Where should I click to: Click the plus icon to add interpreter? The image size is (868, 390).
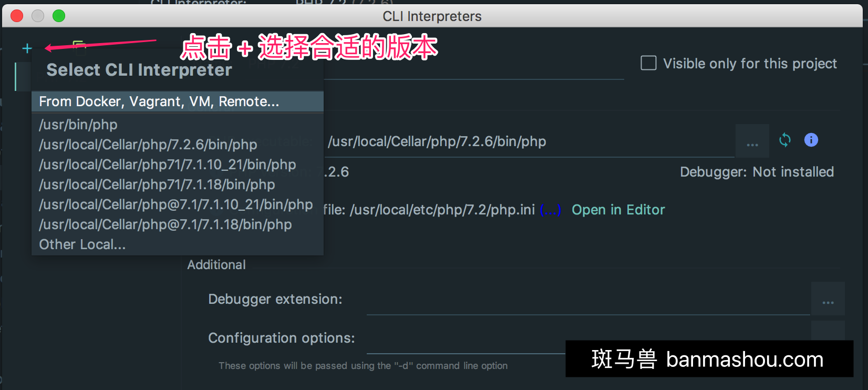pyautogui.click(x=27, y=48)
